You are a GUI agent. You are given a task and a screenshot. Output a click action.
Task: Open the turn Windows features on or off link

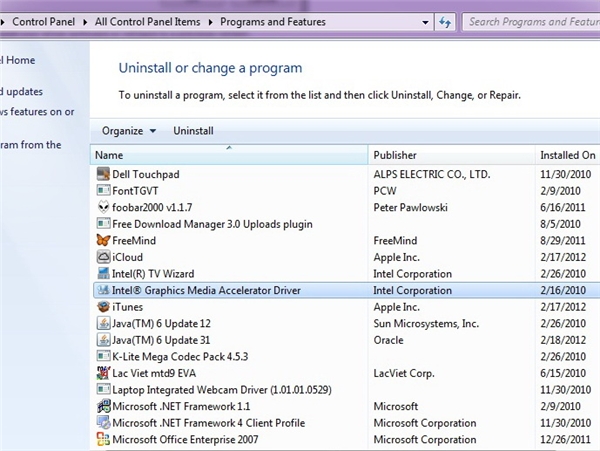coord(37,112)
